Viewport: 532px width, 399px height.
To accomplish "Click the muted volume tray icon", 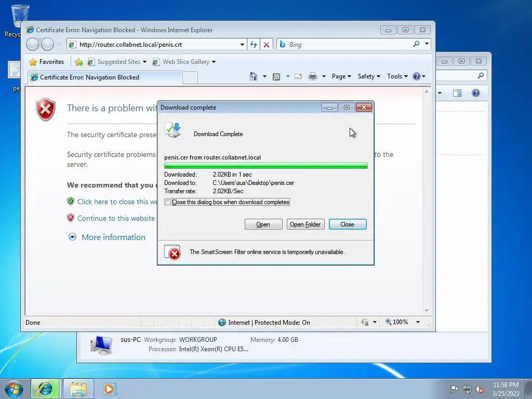I will point(480,389).
